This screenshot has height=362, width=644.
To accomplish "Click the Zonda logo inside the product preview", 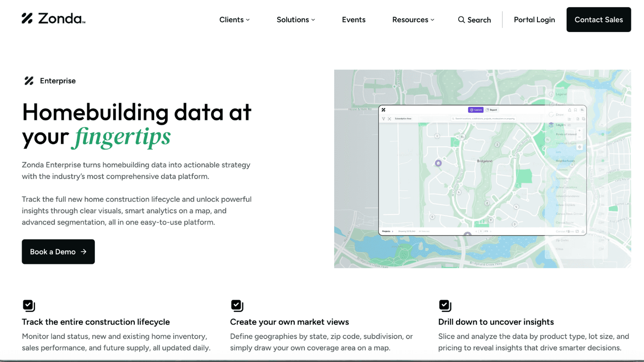I will coord(383,110).
